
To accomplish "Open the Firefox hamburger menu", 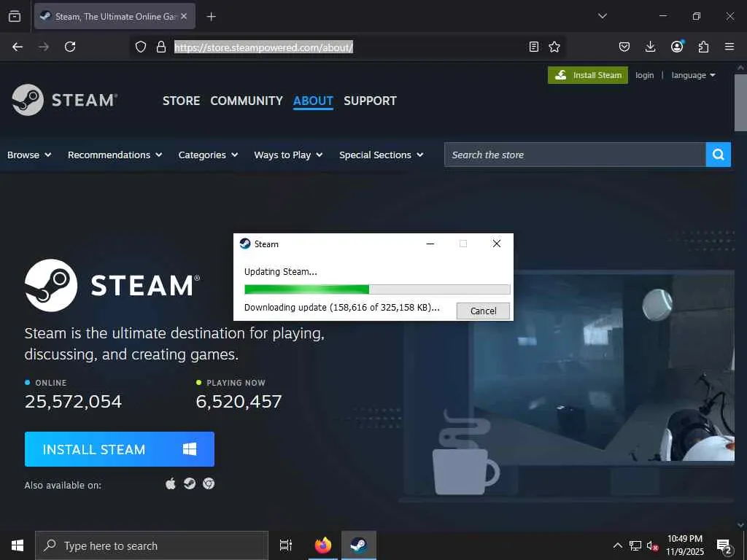I will click(x=729, y=47).
